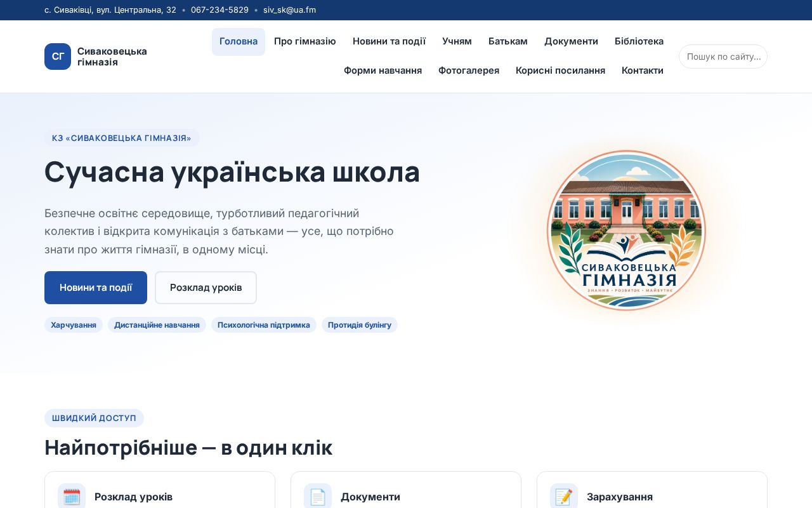Click the СГ logo badge icon

(x=58, y=57)
